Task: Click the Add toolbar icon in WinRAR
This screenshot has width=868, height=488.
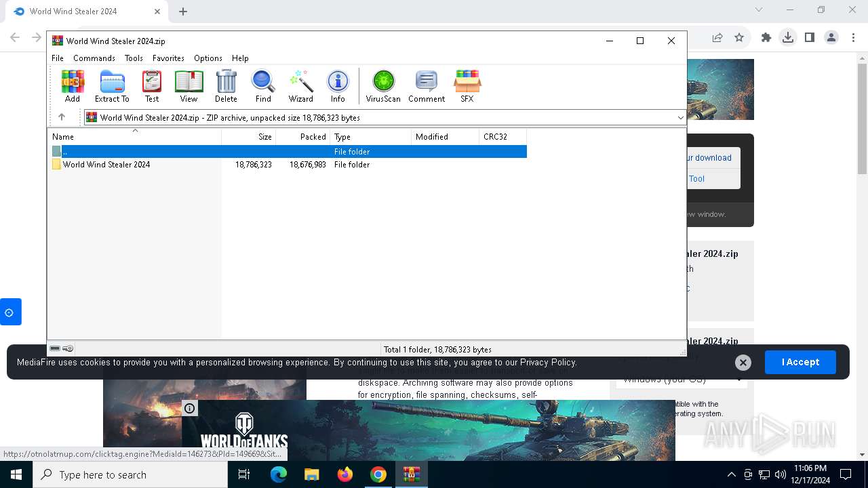Action: pos(73,86)
